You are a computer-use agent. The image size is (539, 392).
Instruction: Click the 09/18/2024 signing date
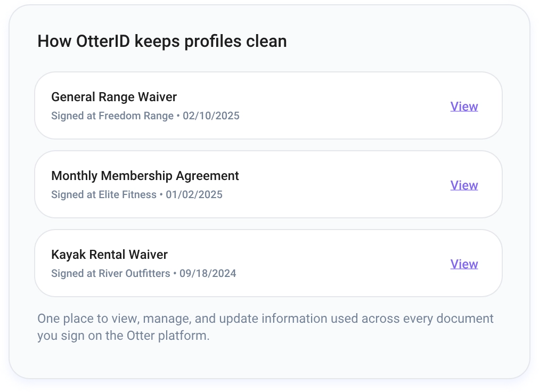(208, 273)
